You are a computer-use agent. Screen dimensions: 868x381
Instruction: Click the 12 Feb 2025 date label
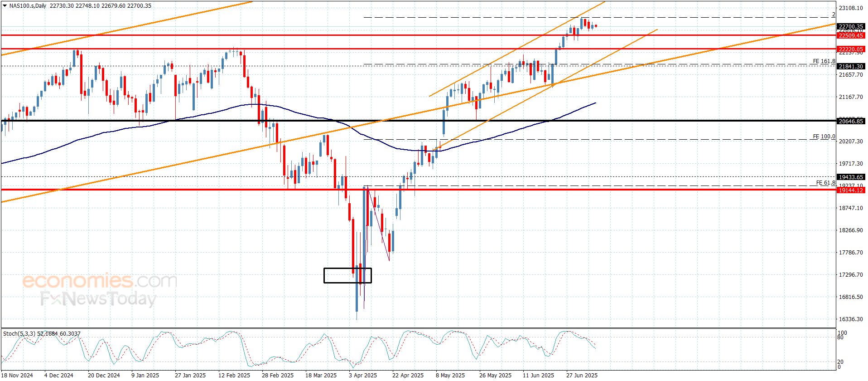click(x=234, y=375)
